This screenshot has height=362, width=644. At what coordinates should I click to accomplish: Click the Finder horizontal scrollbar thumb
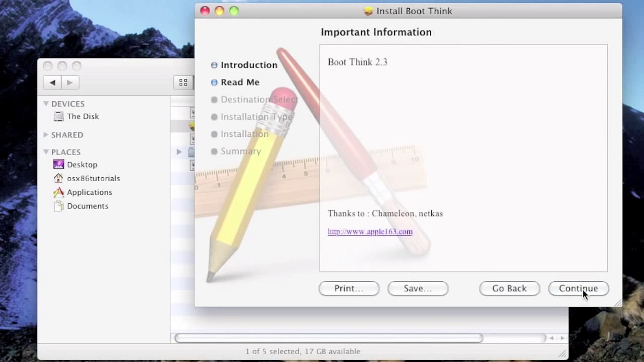tap(329, 338)
